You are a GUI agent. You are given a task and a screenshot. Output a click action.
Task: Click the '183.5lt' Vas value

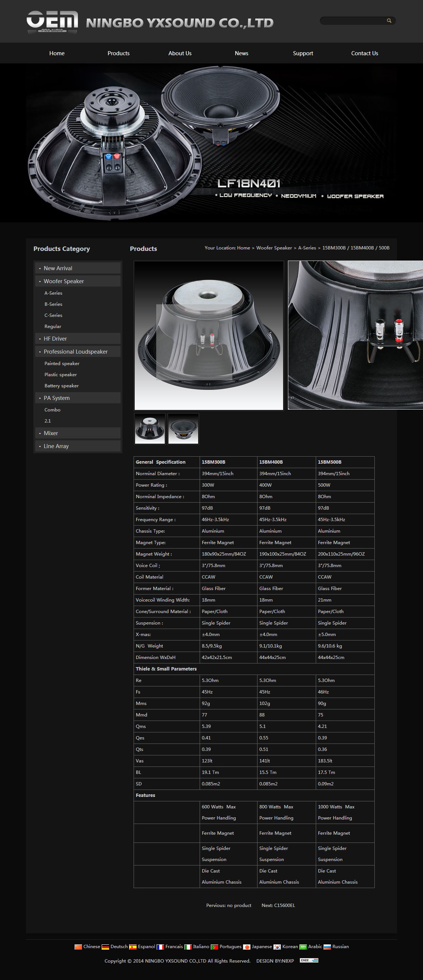pos(325,761)
